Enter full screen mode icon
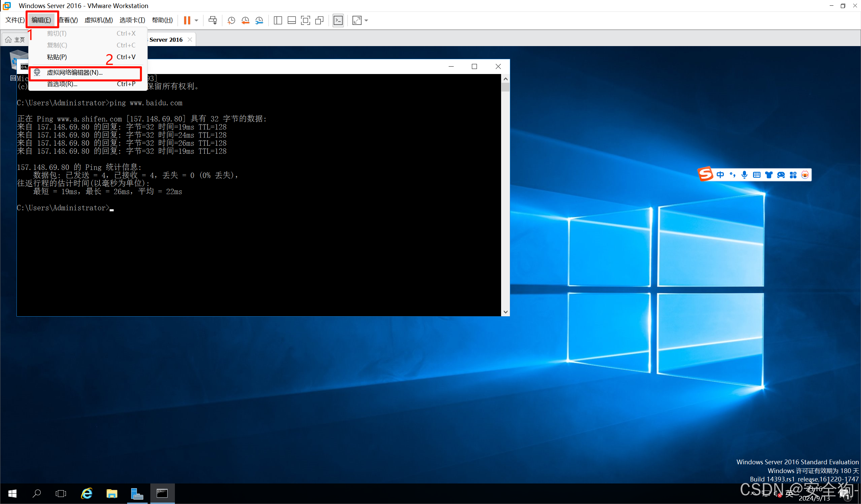The width and height of the screenshot is (861, 504). [x=305, y=21]
